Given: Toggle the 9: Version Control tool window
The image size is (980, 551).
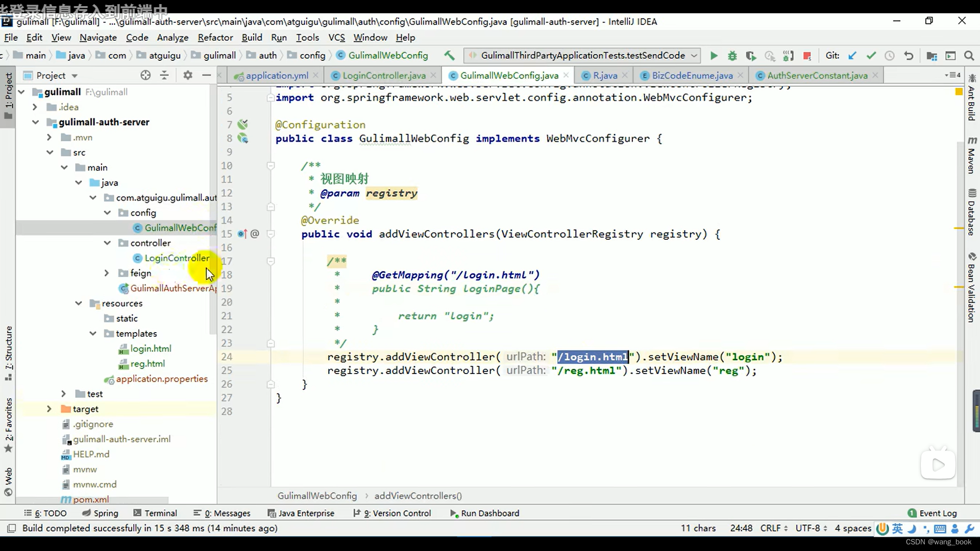Looking at the screenshot, I should point(392,513).
